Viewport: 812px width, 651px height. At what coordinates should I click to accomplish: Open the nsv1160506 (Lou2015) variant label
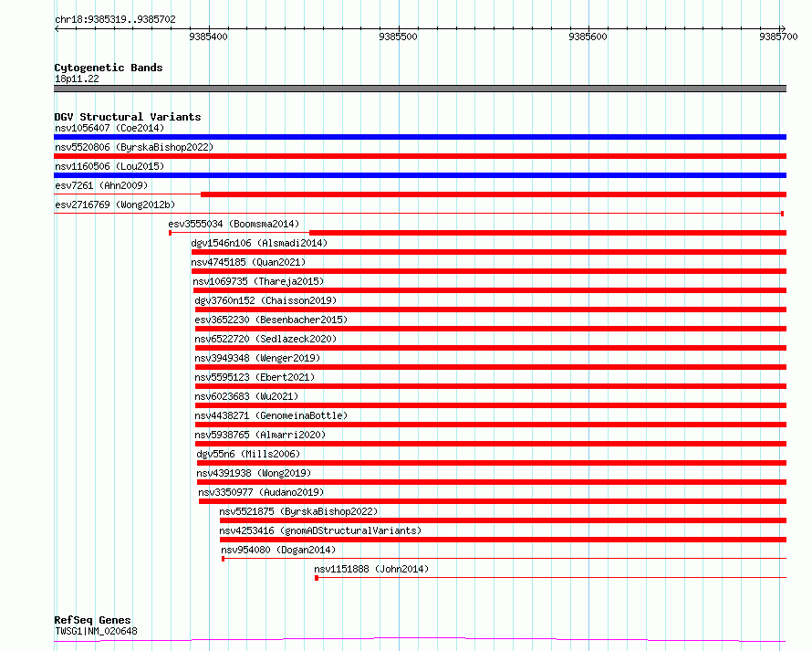109,166
